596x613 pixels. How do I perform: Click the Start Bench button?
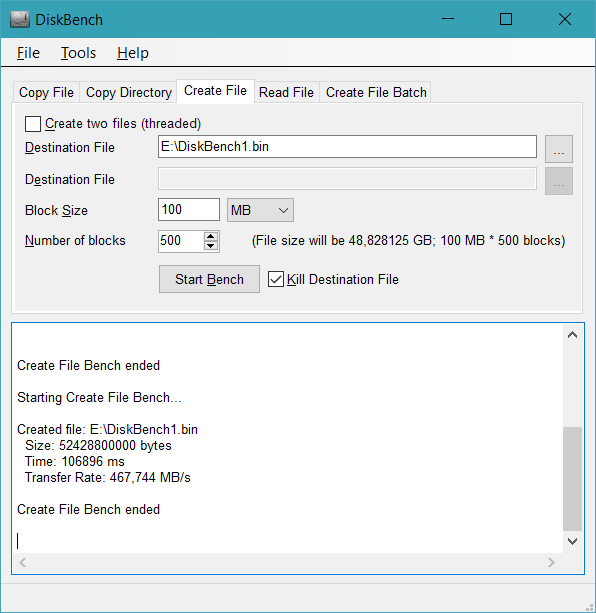[x=209, y=279]
